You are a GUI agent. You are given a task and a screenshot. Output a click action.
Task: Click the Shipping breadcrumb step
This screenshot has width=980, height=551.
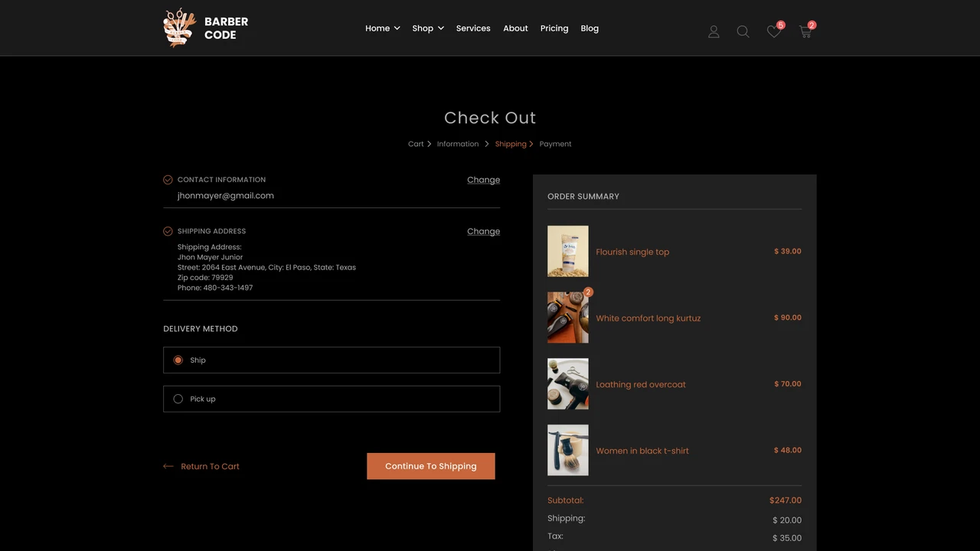[511, 144]
